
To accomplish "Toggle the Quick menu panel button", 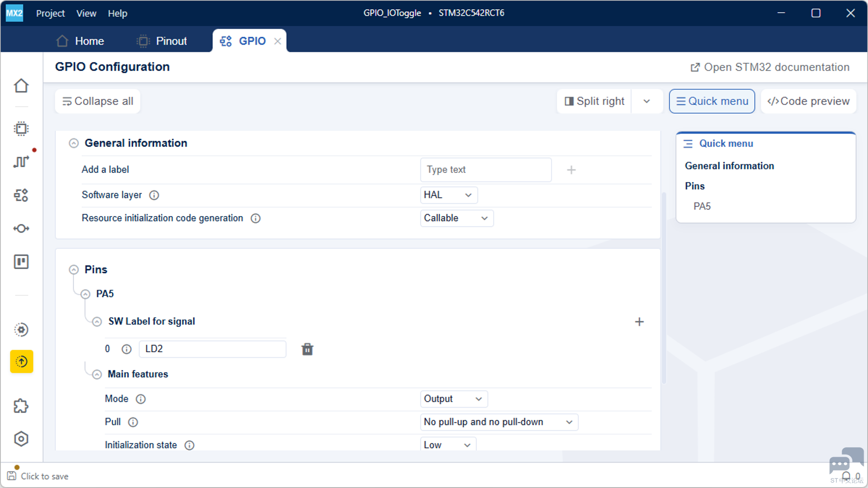I will pyautogui.click(x=712, y=101).
